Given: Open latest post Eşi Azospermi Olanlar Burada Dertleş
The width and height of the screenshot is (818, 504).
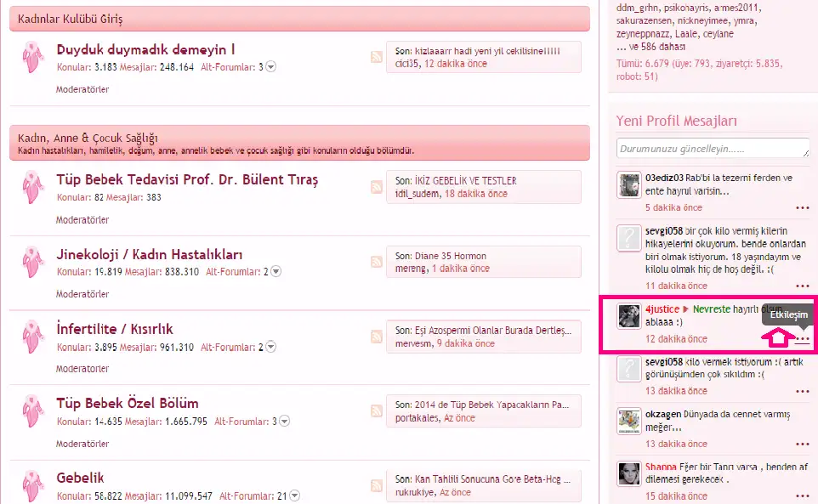Looking at the screenshot, I should click(x=493, y=331).
